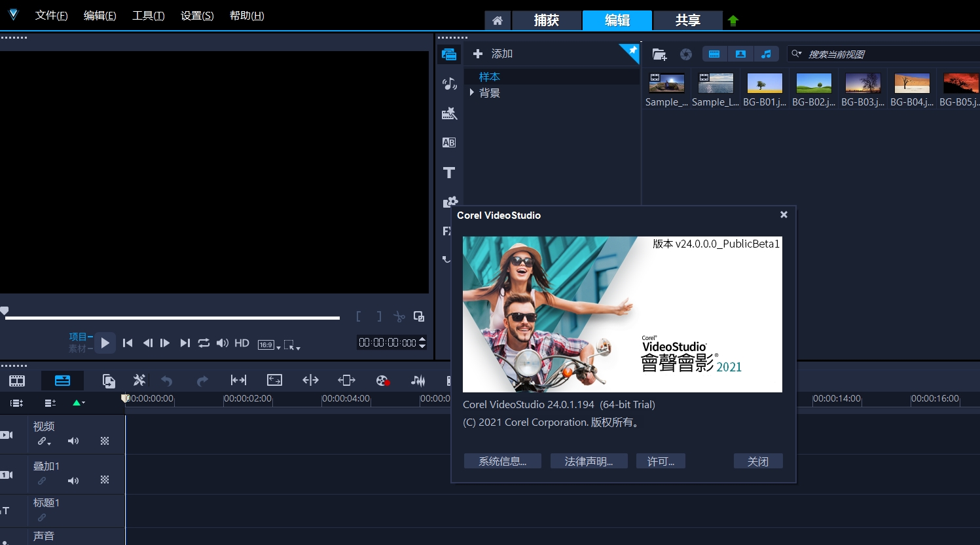Open the chapter/cue marker green triangle dropdown
Screen dimensions: 980x545
point(79,404)
